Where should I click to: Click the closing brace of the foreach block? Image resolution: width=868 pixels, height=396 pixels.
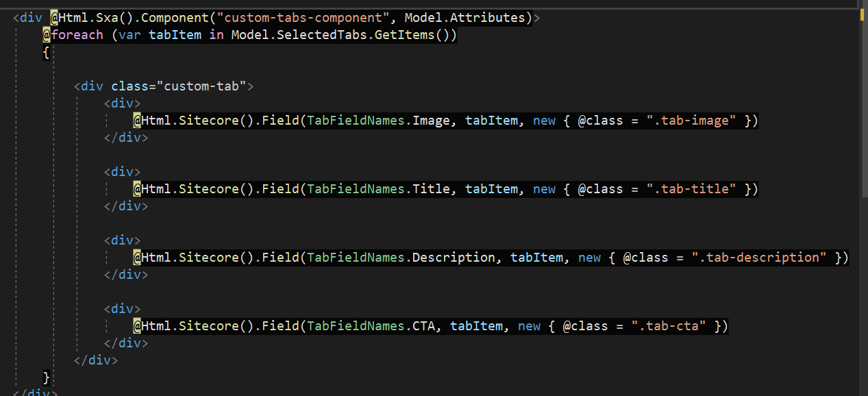[46, 378]
